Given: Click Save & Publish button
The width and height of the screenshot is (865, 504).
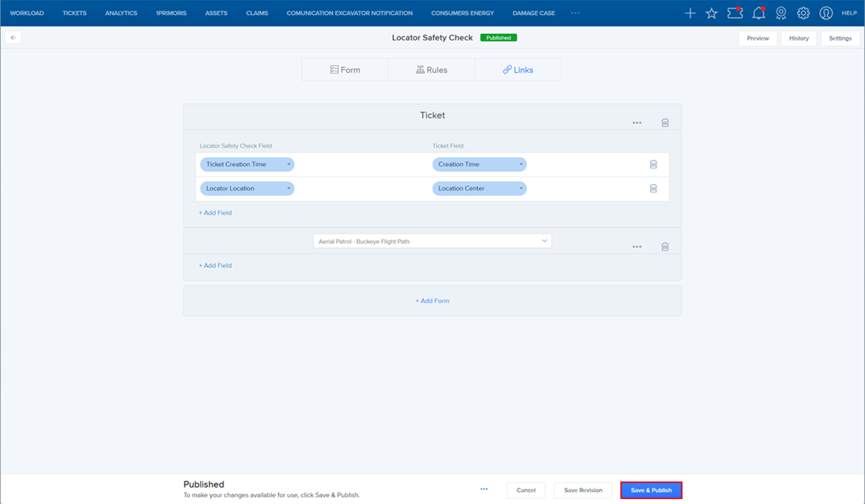Looking at the screenshot, I should click(x=651, y=490).
